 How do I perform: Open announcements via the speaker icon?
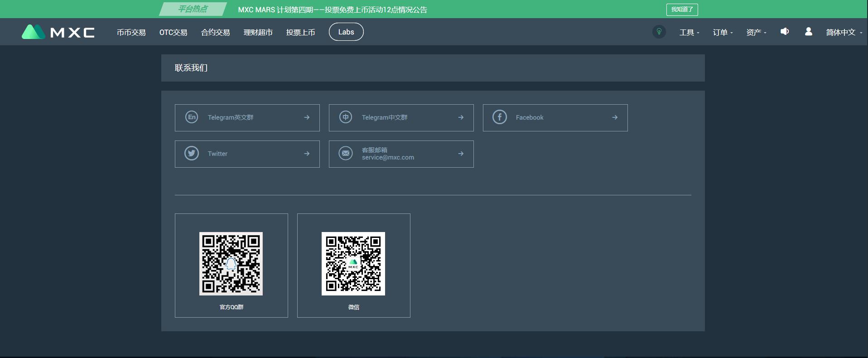785,31
